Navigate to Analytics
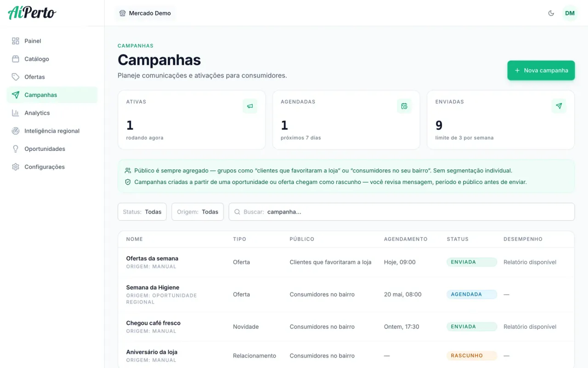Screen dimensions: 588x368 click(x=52, y=113)
